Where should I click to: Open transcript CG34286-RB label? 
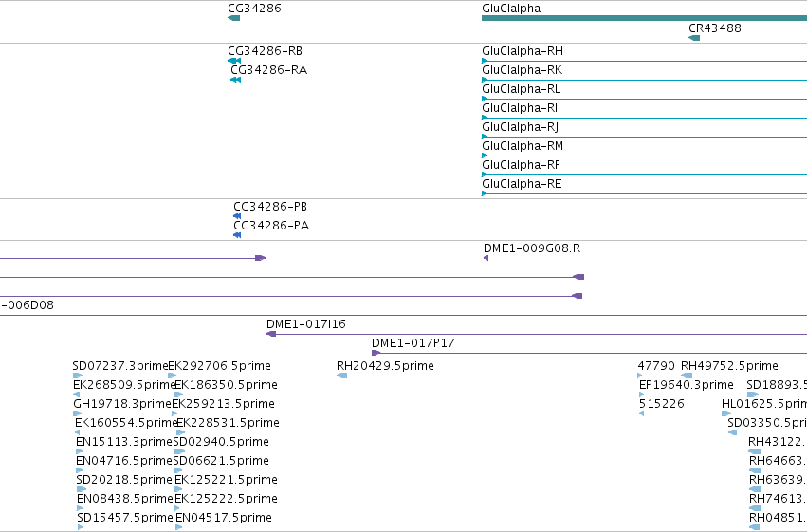point(266,51)
